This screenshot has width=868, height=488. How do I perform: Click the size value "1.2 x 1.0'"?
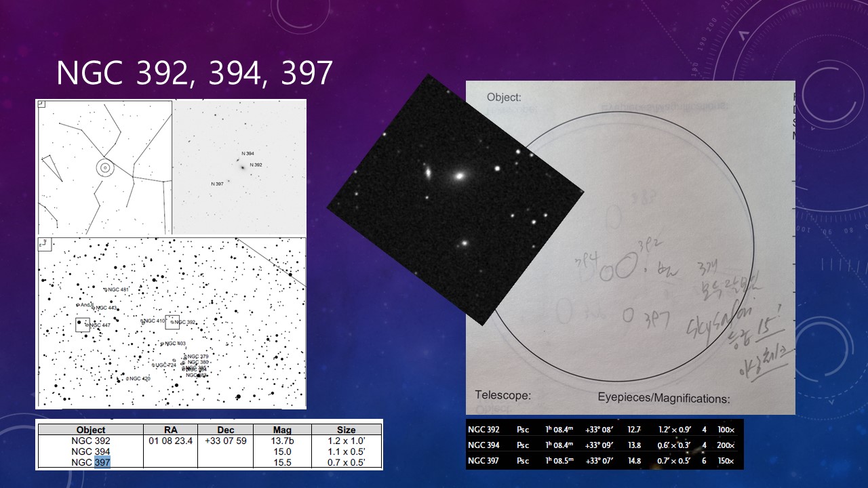pyautogui.click(x=347, y=441)
